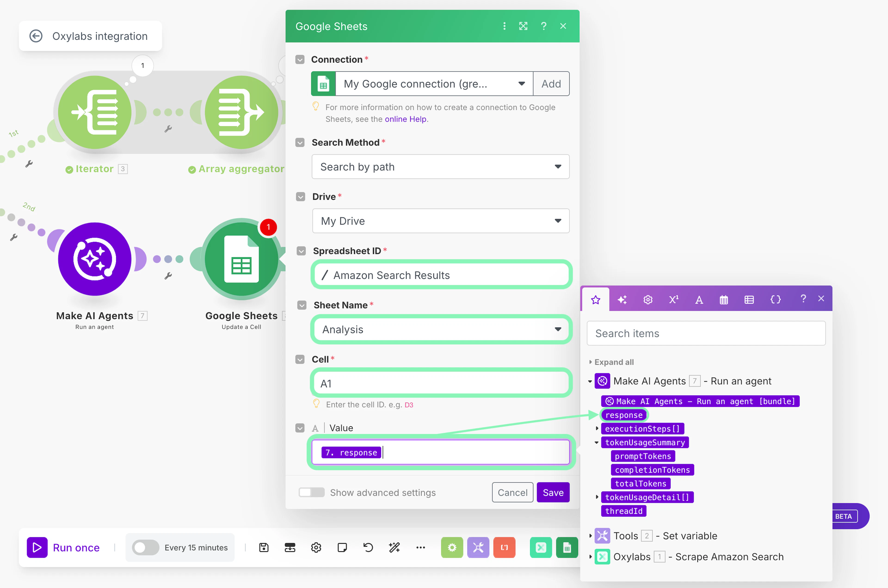Expand Oxylabs Scrape Amazon Search in mapping panel
The height and width of the screenshot is (588, 888).
[x=591, y=557]
